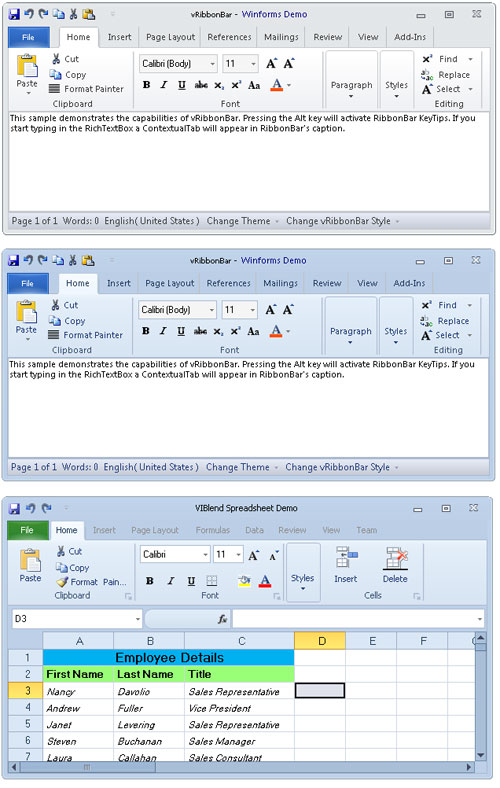Open View tab in middle window

[x=367, y=283]
